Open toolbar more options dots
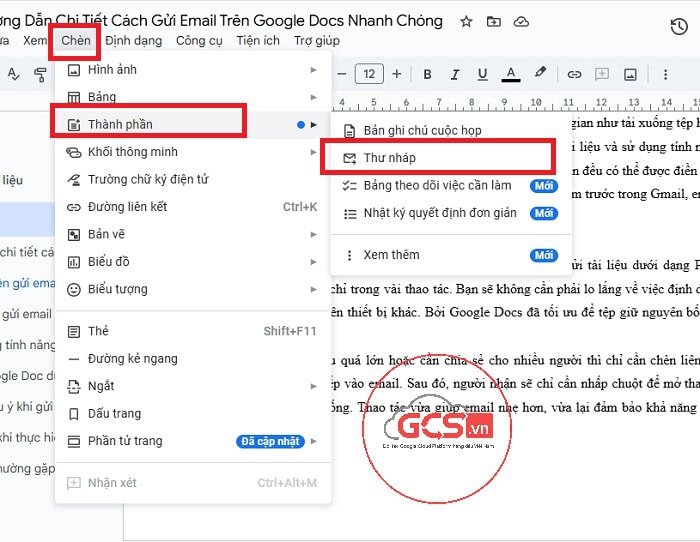700x542 pixels. (665, 74)
